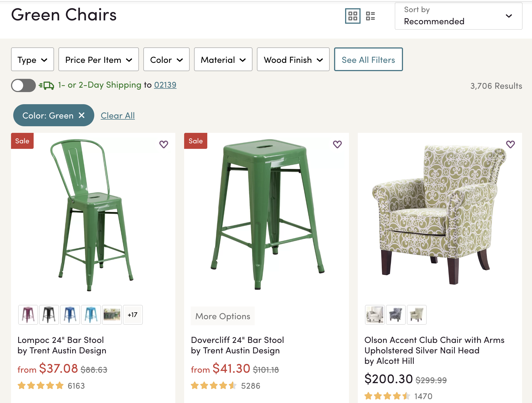Viewport: 532px width, 403px height.
Task: Open the Sort by Recommended dropdown
Action: click(458, 16)
